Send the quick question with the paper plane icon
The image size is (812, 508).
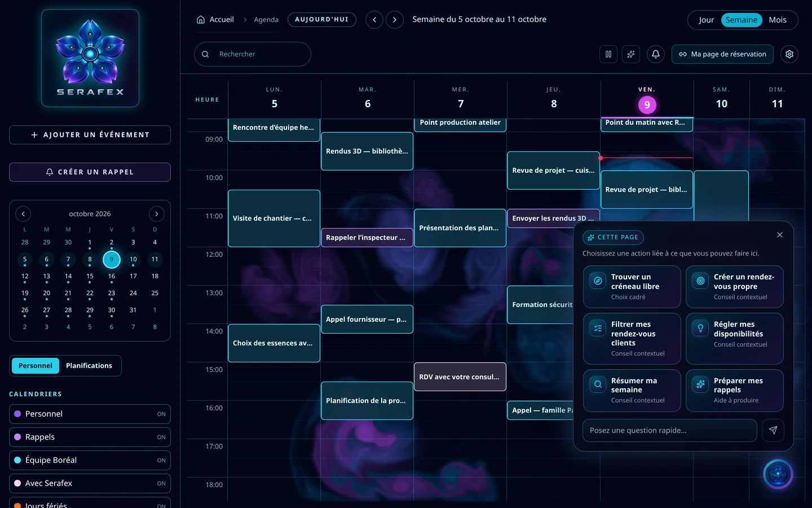pos(773,430)
